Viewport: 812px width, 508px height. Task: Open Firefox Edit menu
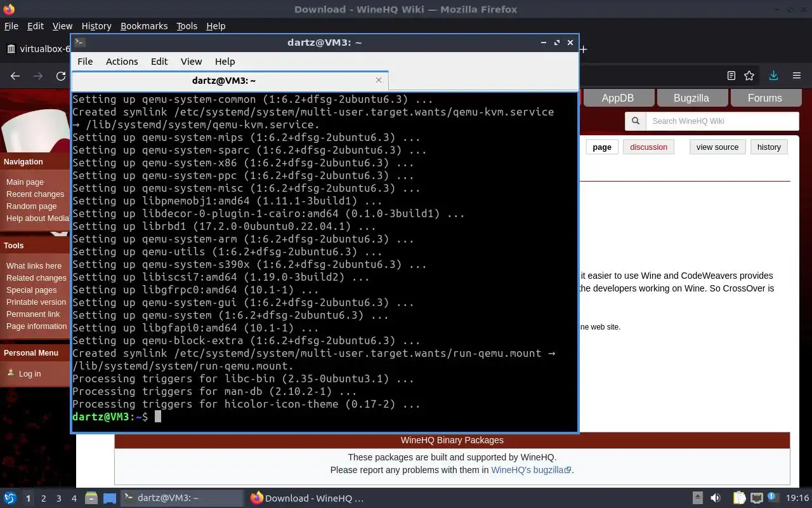coord(36,26)
